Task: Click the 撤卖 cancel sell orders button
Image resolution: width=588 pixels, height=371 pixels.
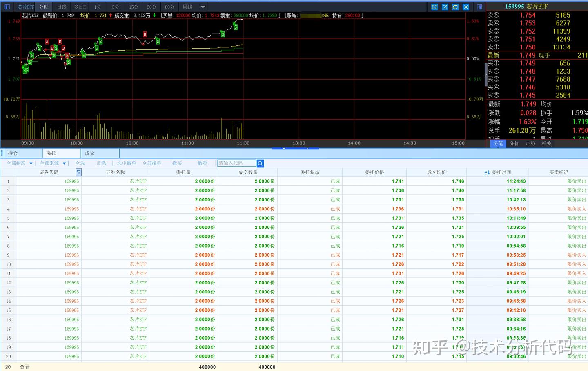Action: 202,163
